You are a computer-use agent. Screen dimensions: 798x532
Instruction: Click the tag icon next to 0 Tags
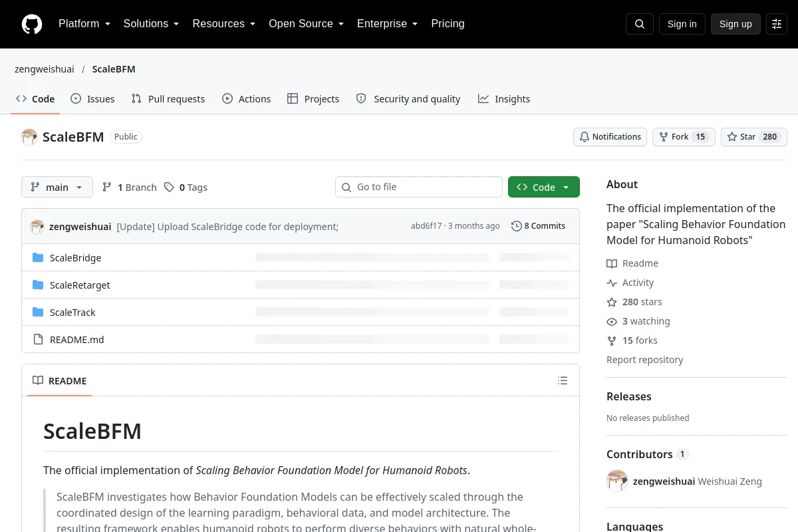coord(170,188)
